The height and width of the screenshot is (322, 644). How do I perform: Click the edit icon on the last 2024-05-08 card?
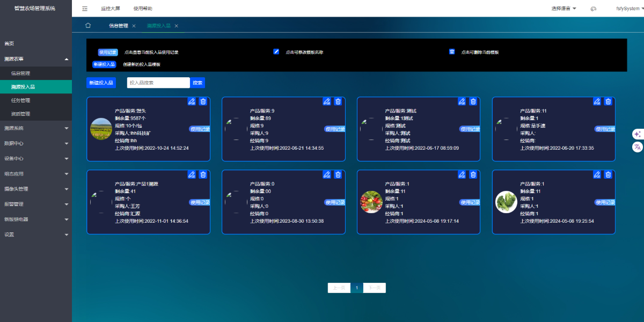[597, 174]
